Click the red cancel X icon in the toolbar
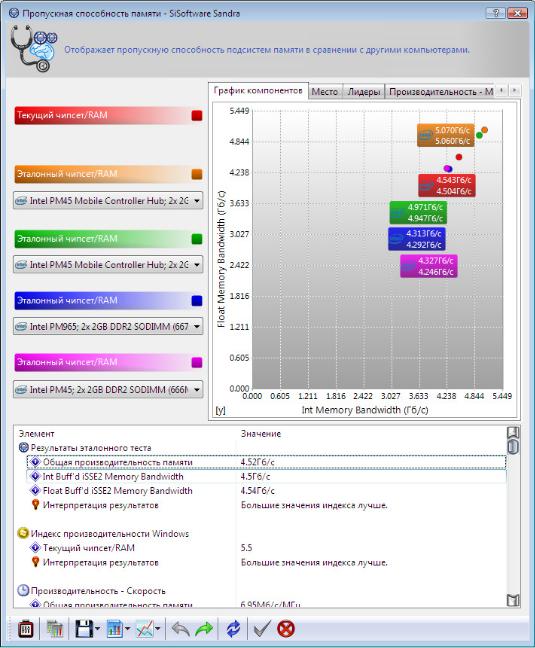 coord(286,629)
